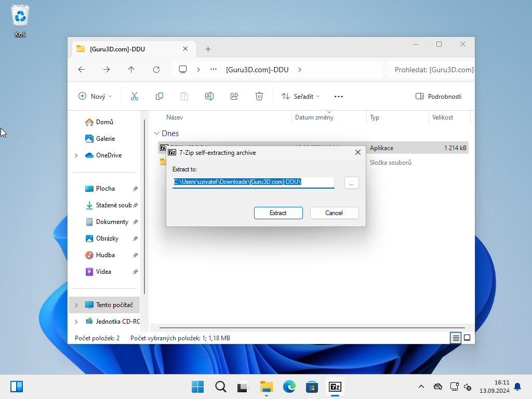Screen dimensions: 532x399
Task: Cancel the 7-Zip self-extracting dialog
Action: [x=334, y=213]
